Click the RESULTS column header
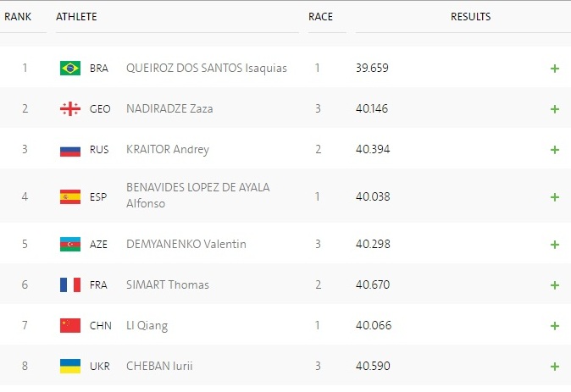 click(470, 17)
